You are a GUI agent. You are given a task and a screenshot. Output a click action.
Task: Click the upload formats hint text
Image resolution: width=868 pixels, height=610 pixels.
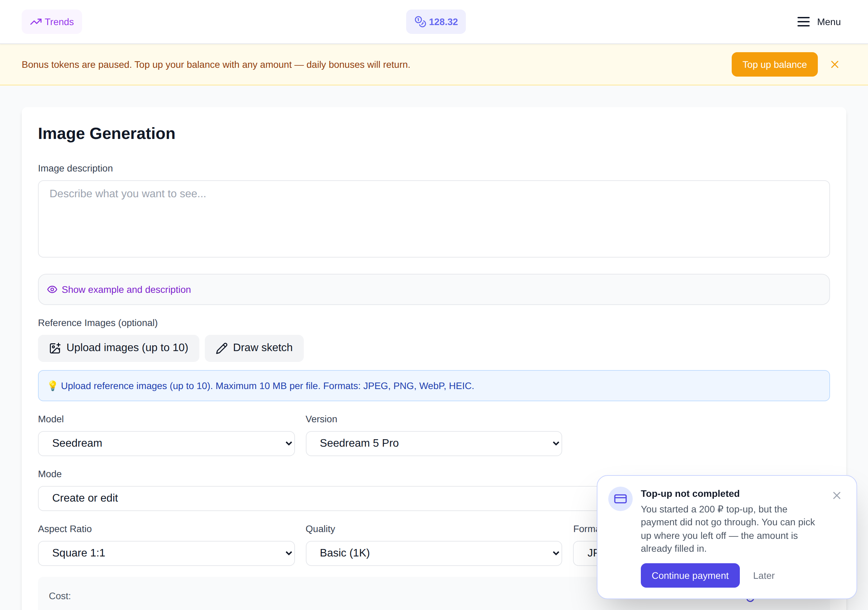click(267, 386)
